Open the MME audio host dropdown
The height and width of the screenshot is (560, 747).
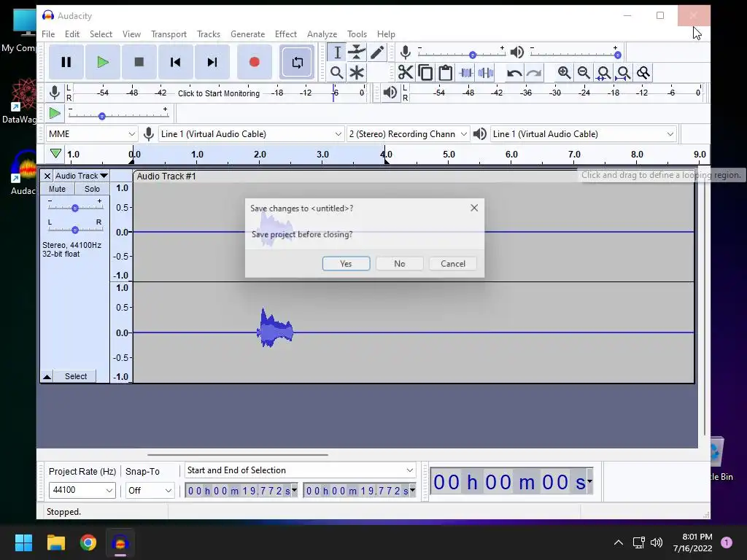tap(91, 134)
